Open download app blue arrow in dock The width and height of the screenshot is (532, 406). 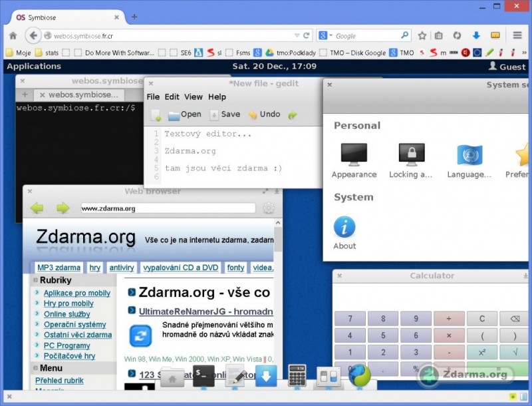(266, 376)
